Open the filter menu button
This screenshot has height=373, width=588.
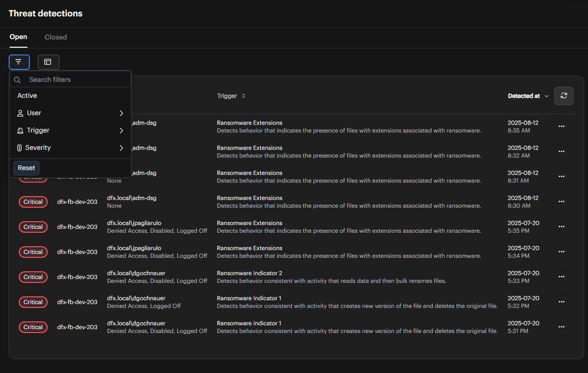[19, 62]
